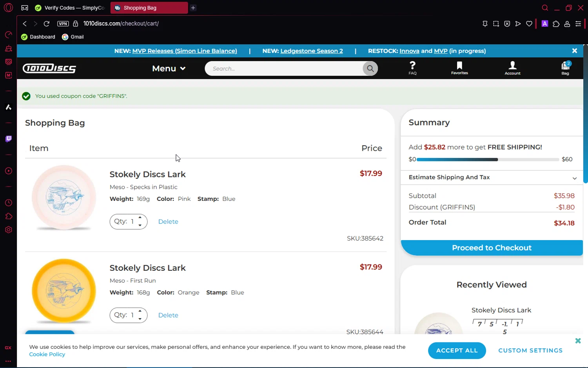Viewport: 588px width, 368px height.
Task: Open orange Lark disc thumbnail
Action: click(x=64, y=291)
